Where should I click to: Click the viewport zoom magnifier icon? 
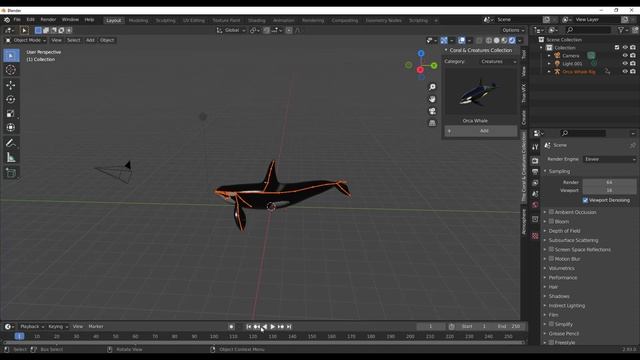tap(432, 87)
